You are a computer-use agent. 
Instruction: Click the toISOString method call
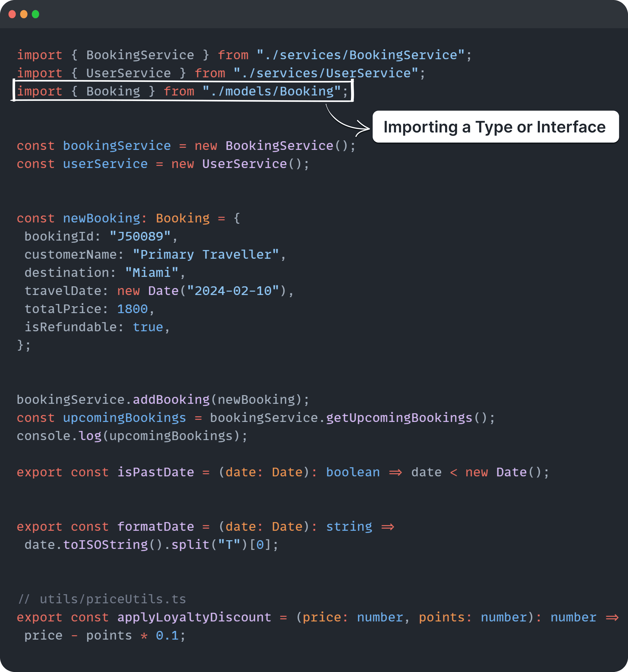(105, 545)
